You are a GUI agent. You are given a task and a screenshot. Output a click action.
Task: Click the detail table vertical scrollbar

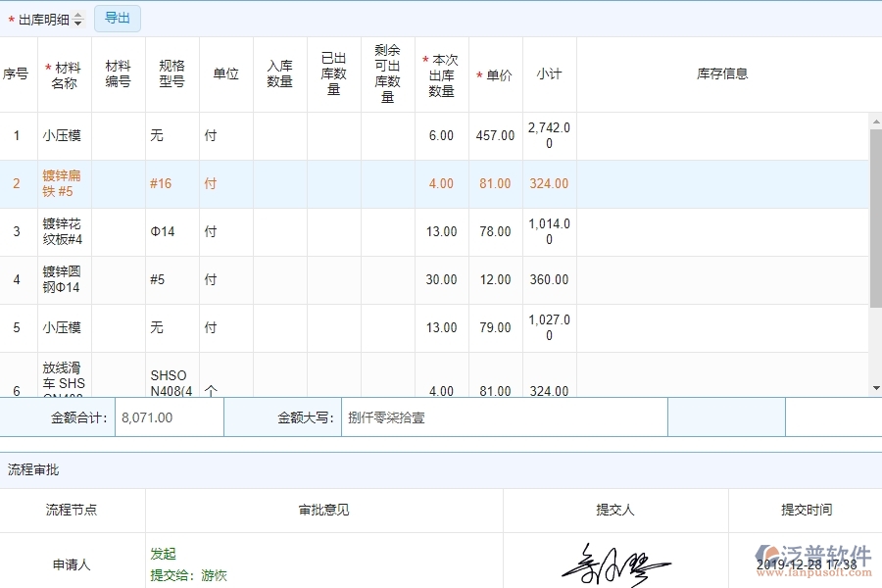(x=877, y=196)
